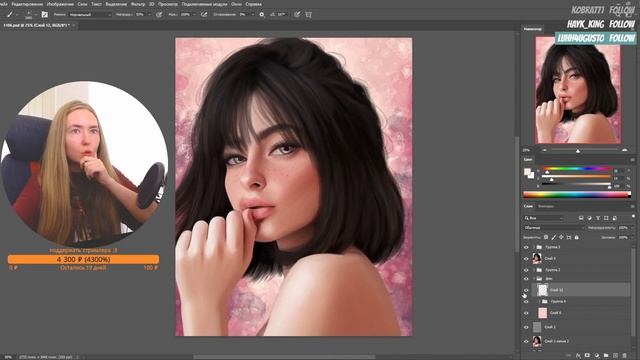640x360 pixels.
Task: Open the brush painting mode dropdown
Action: pos(90,15)
